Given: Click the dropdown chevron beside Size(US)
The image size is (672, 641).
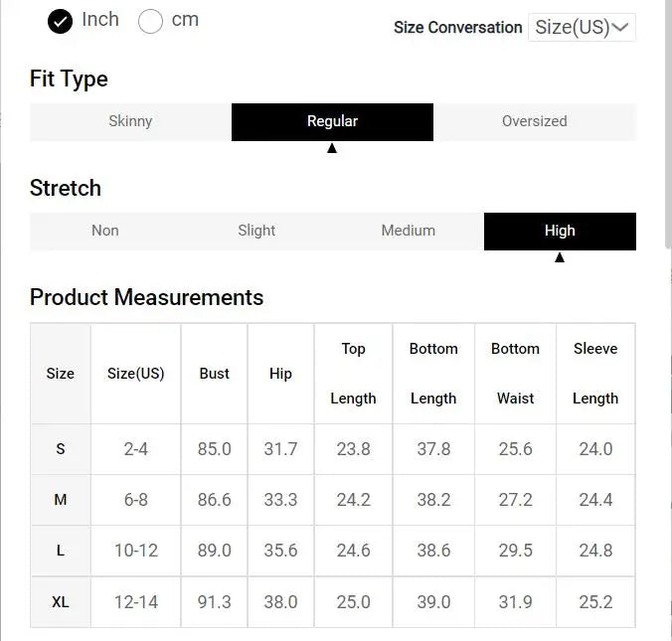Looking at the screenshot, I should click(619, 28).
